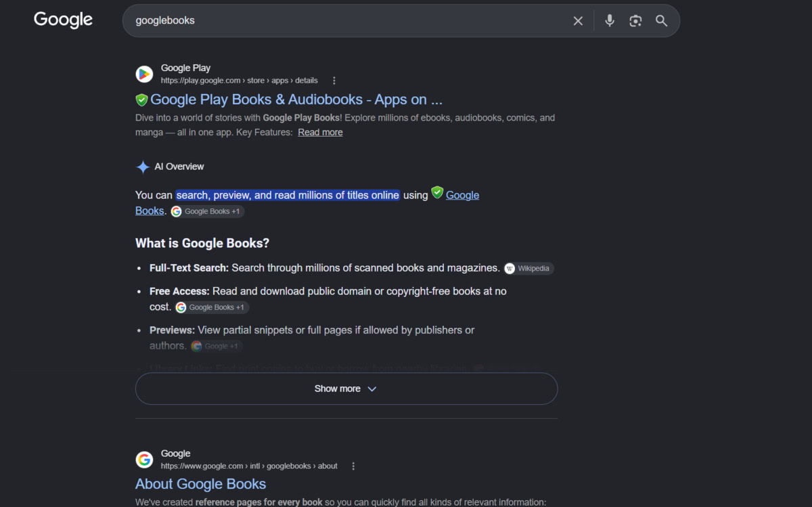Open the About Google Books result
The height and width of the screenshot is (507, 812).
200,484
